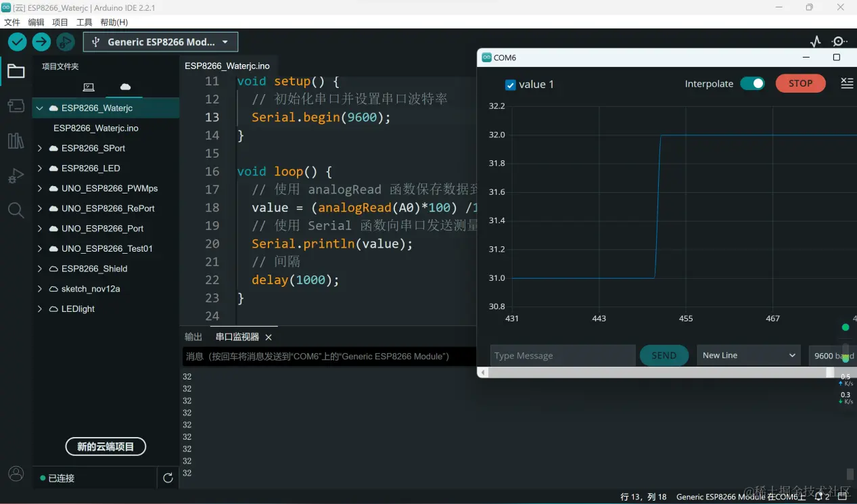The image size is (857, 504).
Task: Switch to local sketches computer tab
Action: click(x=89, y=87)
